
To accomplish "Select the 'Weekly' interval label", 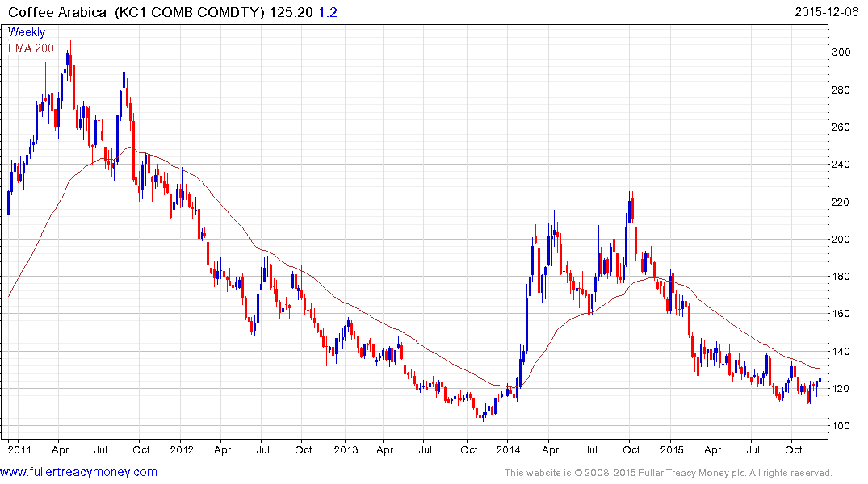I will coord(27,32).
